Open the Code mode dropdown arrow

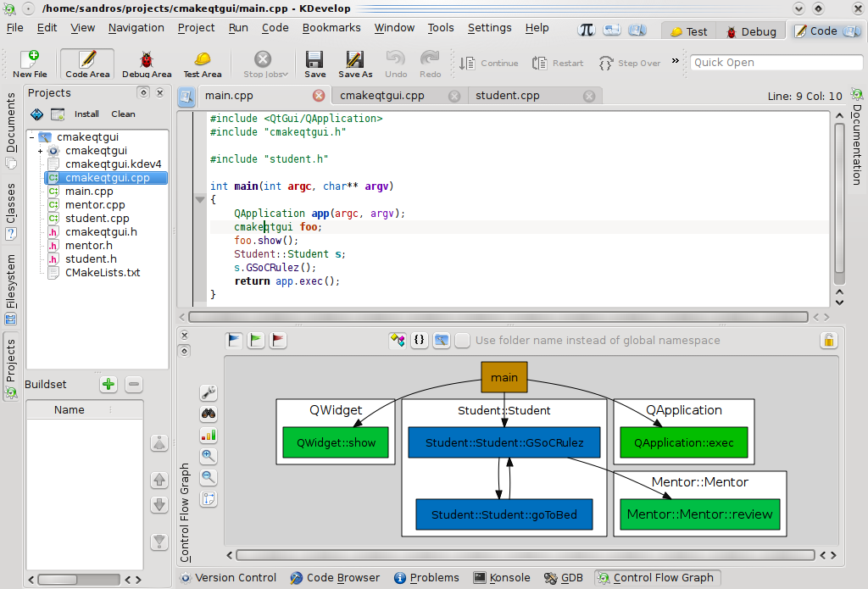[852, 31]
